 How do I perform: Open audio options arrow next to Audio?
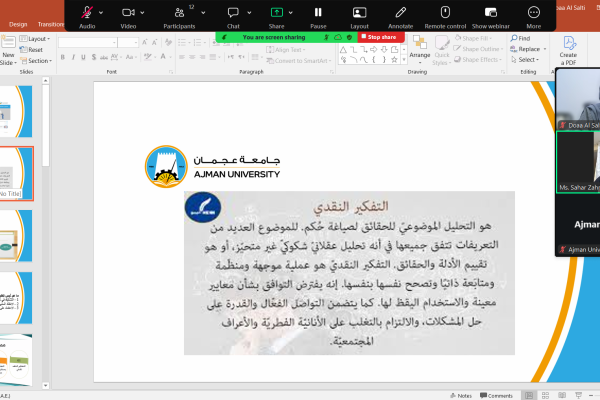(x=101, y=13)
